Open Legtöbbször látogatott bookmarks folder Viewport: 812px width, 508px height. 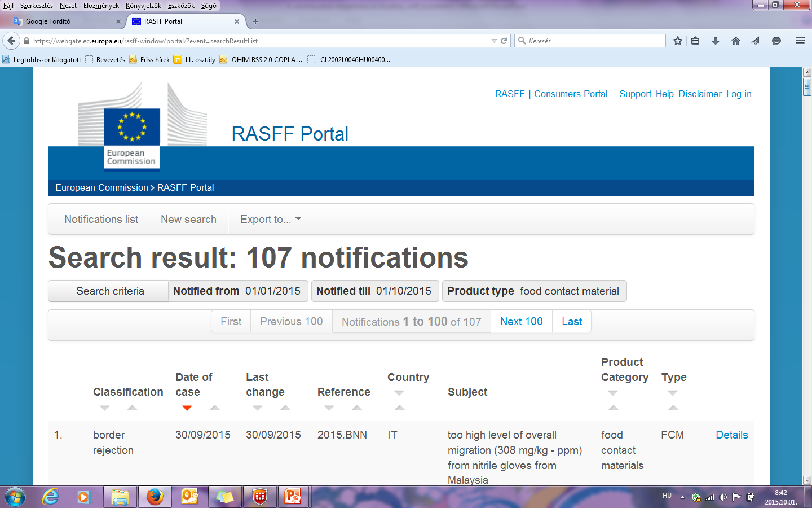42,59
